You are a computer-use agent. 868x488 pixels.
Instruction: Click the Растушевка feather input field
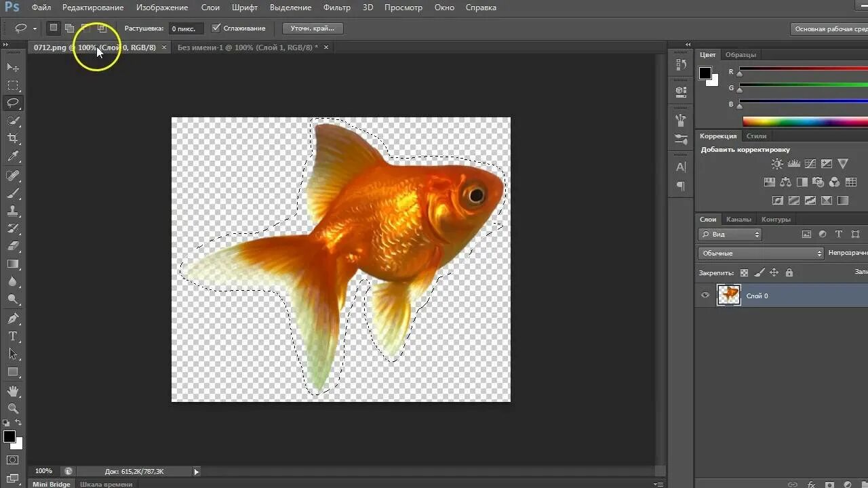pyautogui.click(x=186, y=28)
